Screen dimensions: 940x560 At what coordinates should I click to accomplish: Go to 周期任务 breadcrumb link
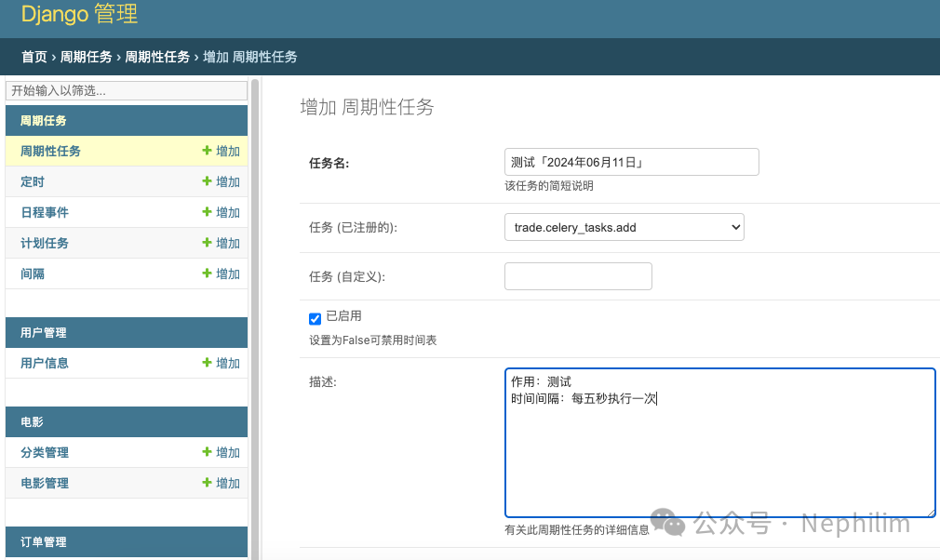[87, 57]
